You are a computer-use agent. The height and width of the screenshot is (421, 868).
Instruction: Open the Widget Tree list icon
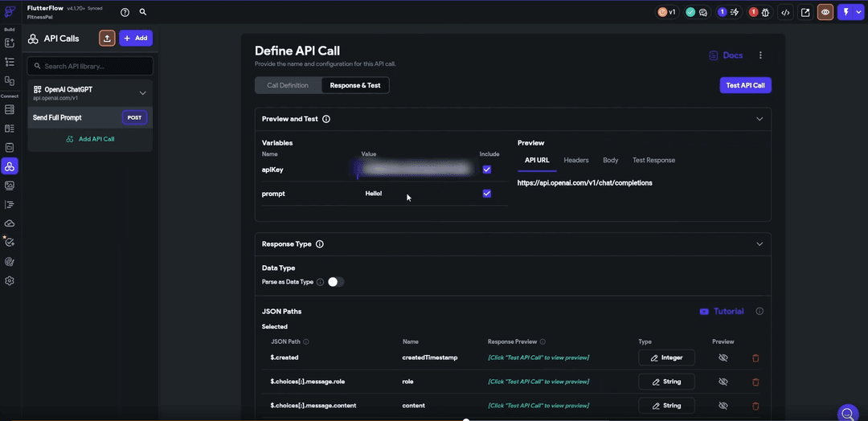click(10, 61)
